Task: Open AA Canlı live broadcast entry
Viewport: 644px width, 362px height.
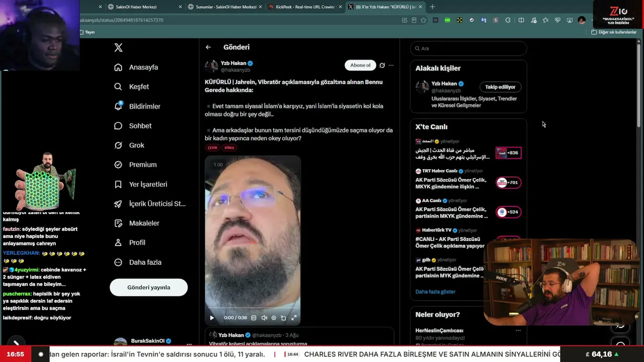Action: tap(468, 208)
